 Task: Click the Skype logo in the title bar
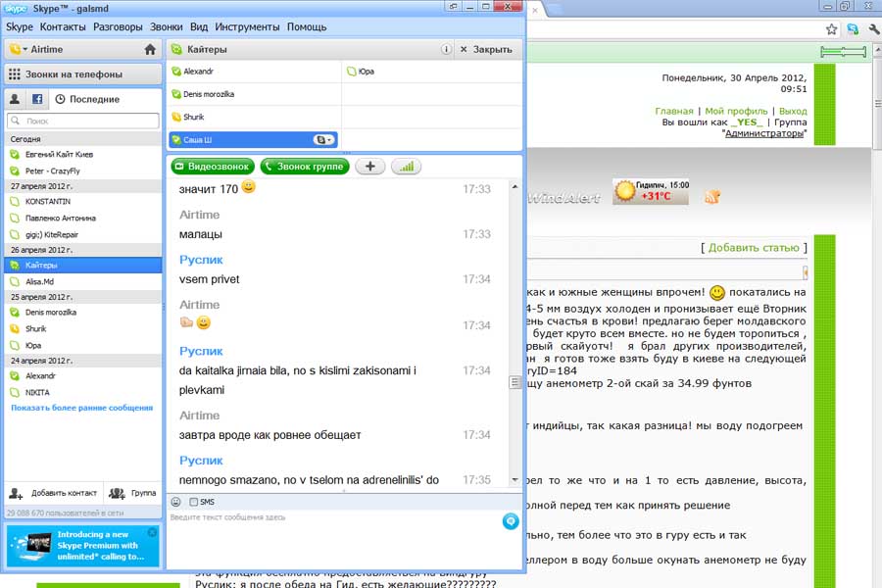[x=16, y=9]
